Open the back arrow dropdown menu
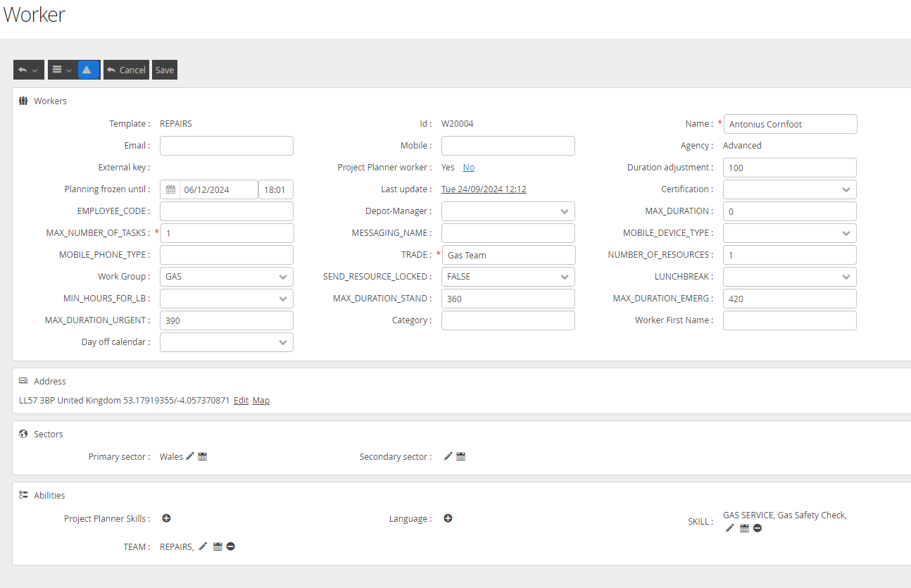 tap(28, 70)
